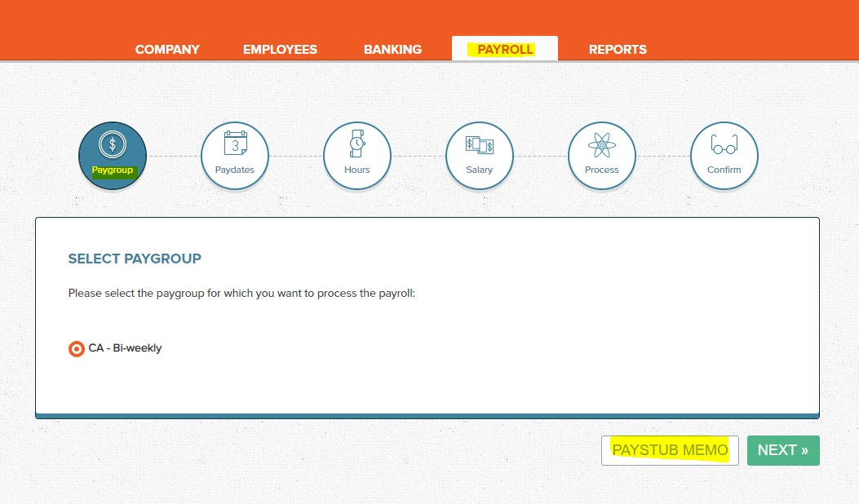This screenshot has height=504, width=859.
Task: Click the green Next button
Action: 783,450
